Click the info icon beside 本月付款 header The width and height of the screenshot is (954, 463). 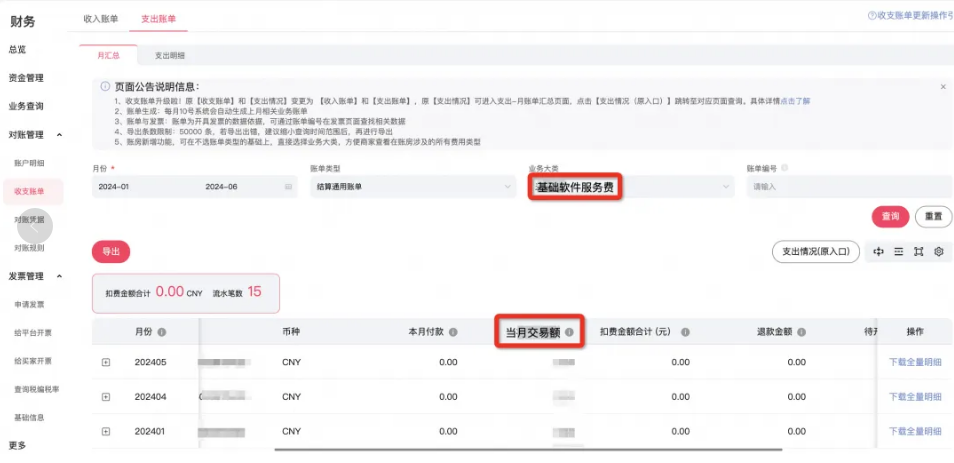[453, 332]
